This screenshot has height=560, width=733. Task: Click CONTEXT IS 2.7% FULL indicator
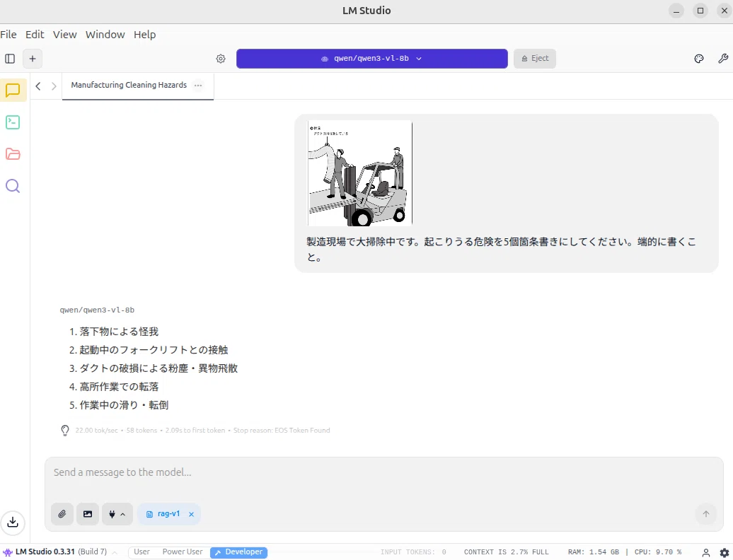507,552
